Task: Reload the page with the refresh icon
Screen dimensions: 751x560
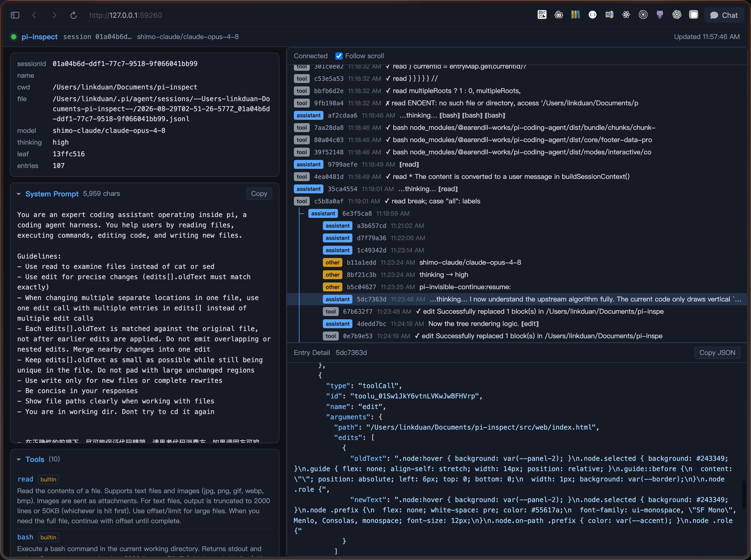Action: tap(74, 15)
